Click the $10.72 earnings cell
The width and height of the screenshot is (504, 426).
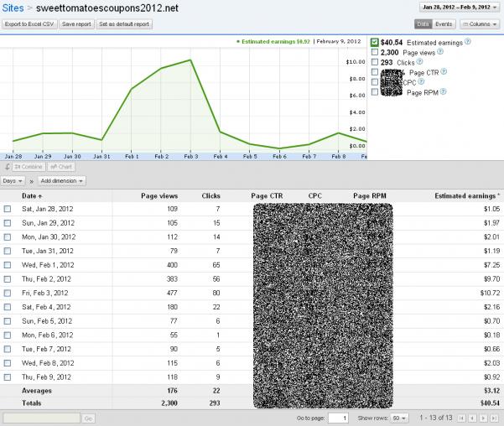click(490, 293)
